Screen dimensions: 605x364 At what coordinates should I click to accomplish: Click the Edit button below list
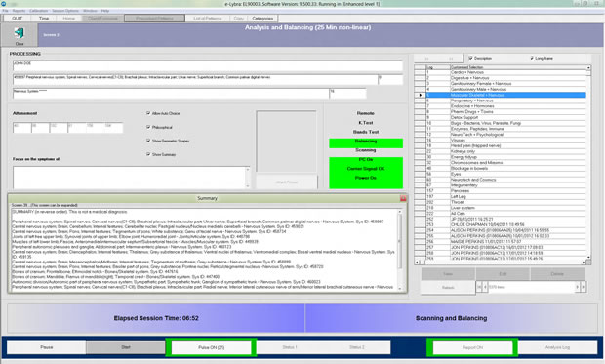[x=503, y=274]
